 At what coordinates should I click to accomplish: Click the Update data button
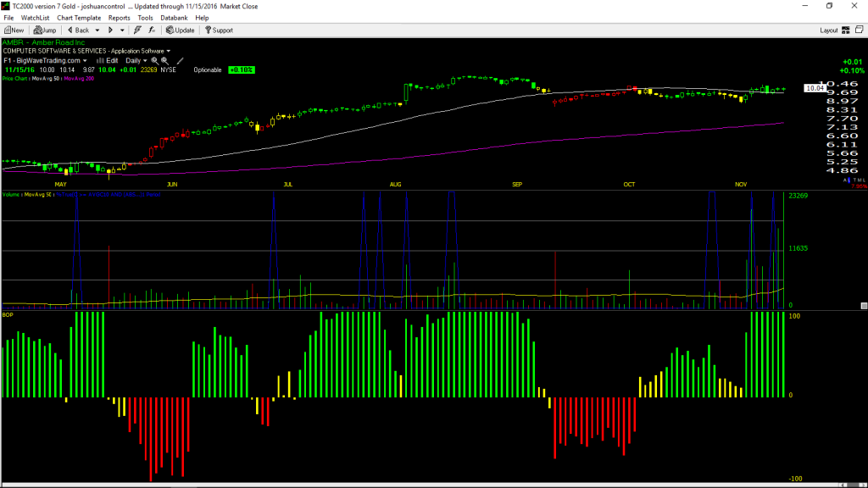pyautogui.click(x=180, y=30)
